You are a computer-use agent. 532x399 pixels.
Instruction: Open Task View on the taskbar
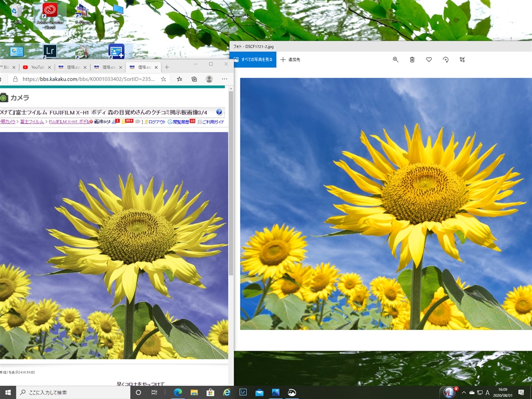(x=154, y=393)
